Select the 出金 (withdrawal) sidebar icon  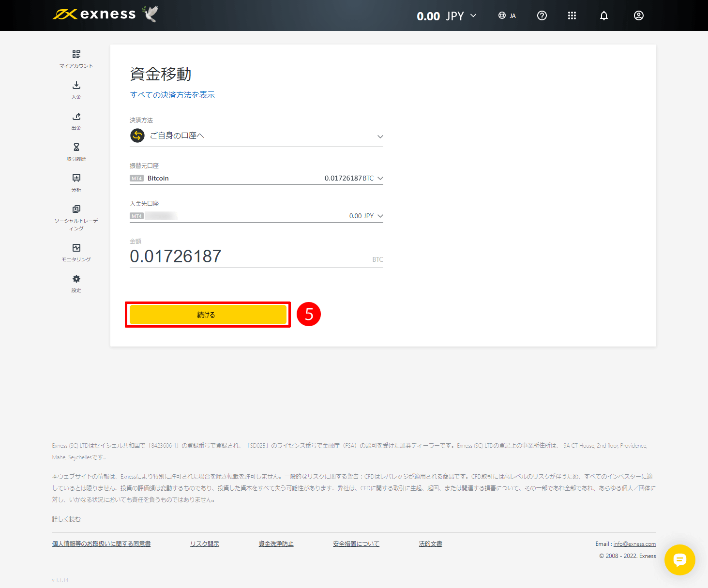tap(76, 121)
